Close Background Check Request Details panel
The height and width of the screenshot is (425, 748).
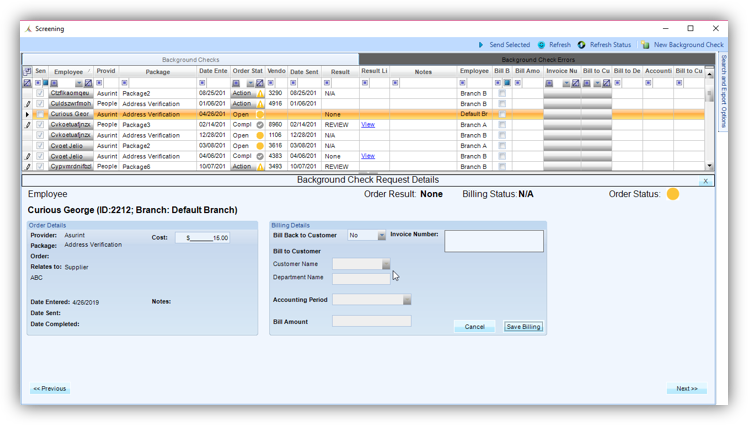click(x=706, y=181)
